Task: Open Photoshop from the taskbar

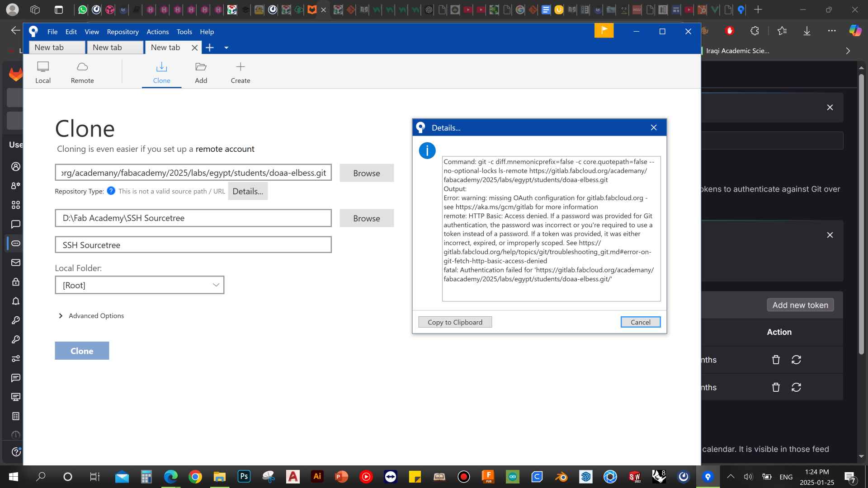Action: coord(244,476)
